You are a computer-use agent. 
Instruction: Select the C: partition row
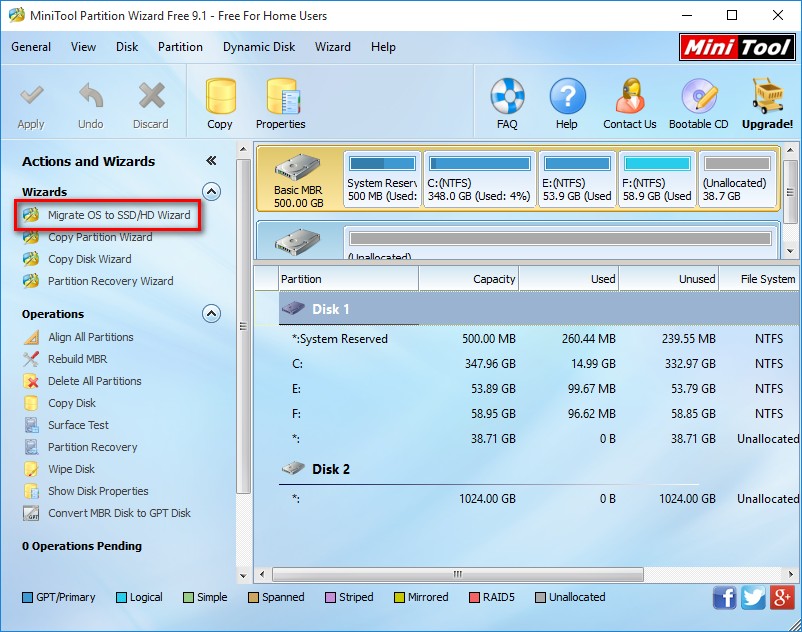coord(539,364)
